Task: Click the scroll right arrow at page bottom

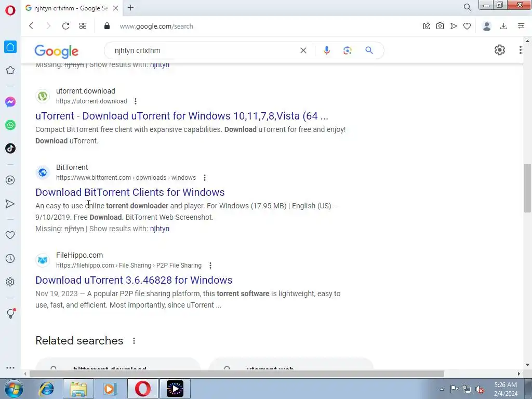Action: click(x=519, y=374)
